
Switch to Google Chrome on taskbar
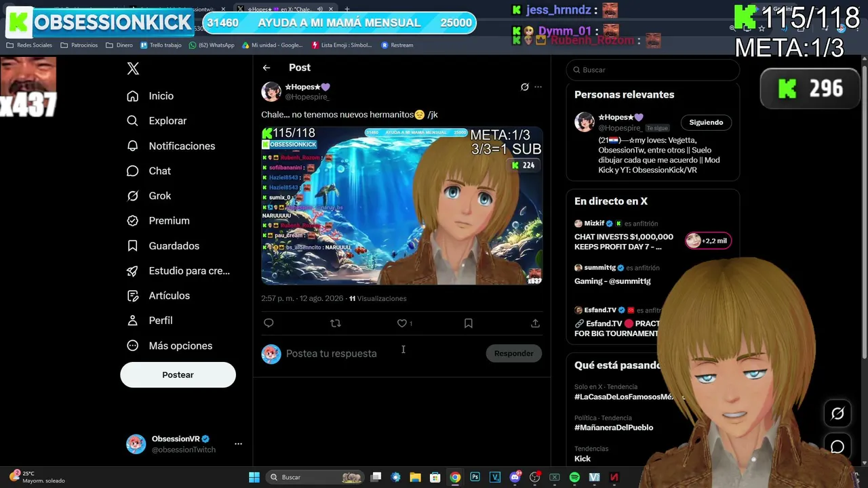pyautogui.click(x=455, y=477)
